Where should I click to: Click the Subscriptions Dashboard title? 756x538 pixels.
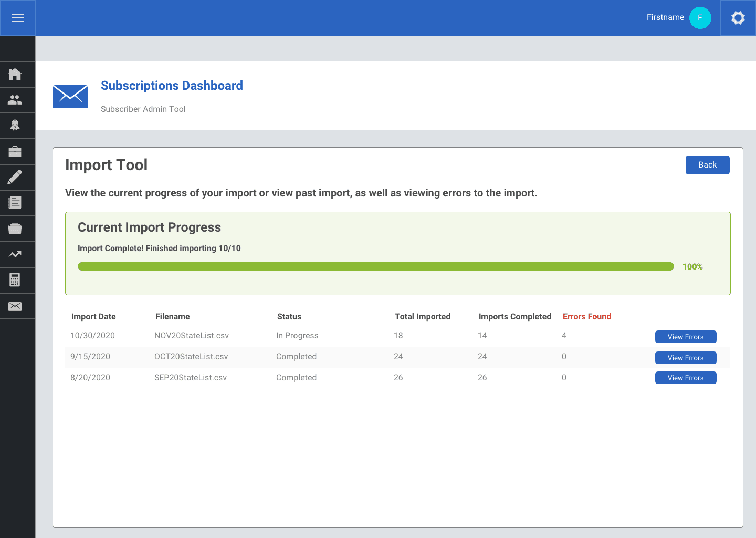[x=172, y=86]
